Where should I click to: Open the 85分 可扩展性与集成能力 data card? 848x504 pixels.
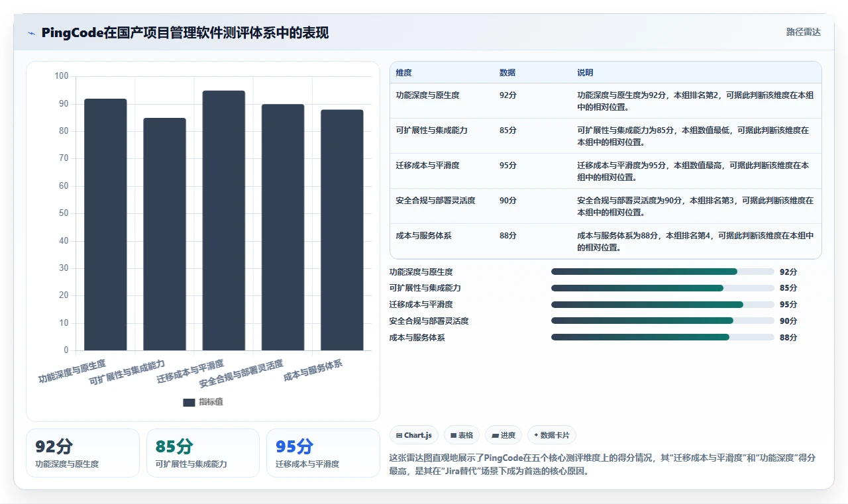pos(203,453)
